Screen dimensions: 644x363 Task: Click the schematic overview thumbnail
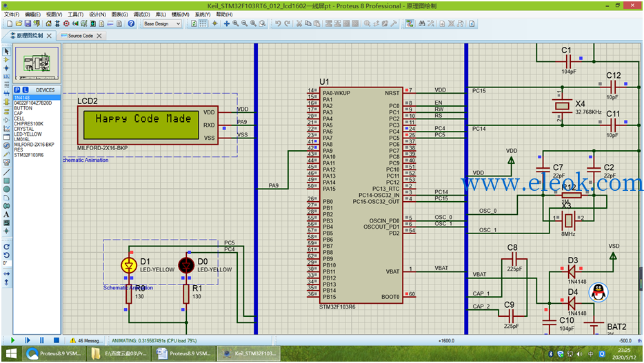pos(37,63)
